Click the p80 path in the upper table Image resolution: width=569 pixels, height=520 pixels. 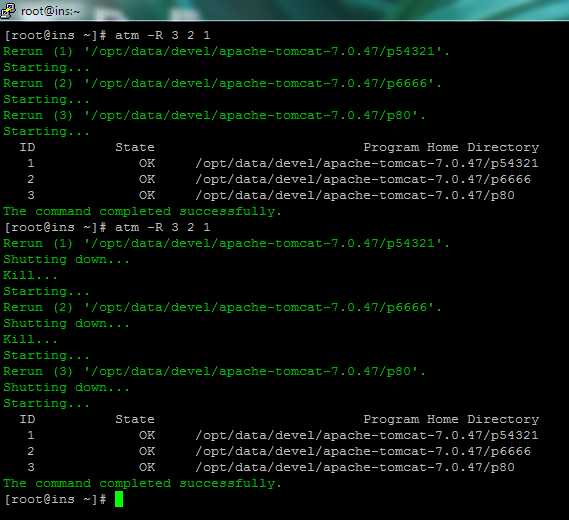pos(355,195)
